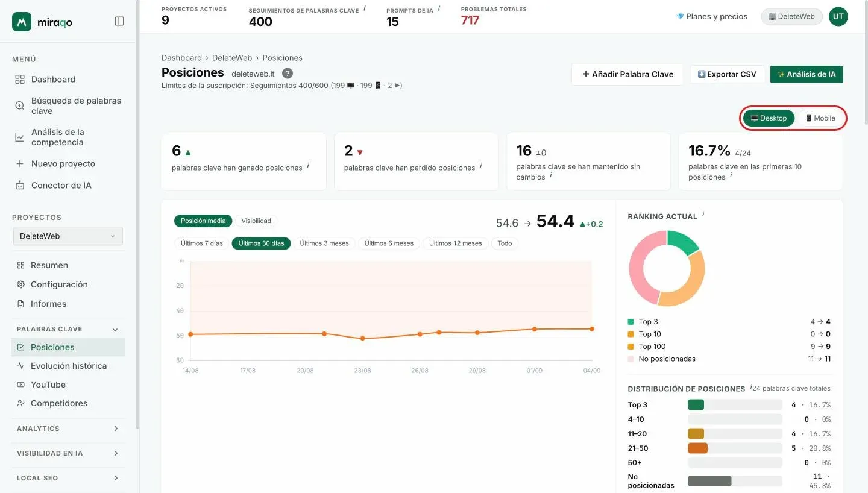Click the miraqo logo icon
The image size is (868, 493).
22,22
